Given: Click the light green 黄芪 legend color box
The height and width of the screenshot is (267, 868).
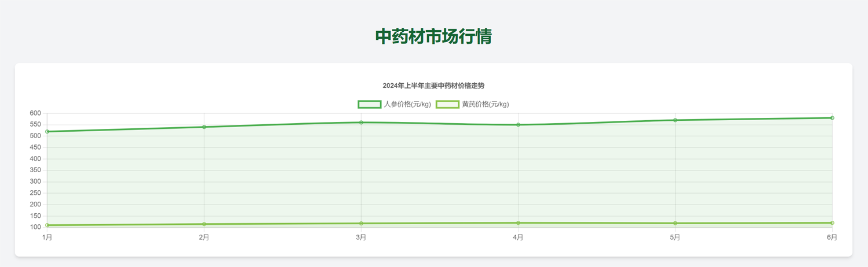Looking at the screenshot, I should click(x=447, y=105).
